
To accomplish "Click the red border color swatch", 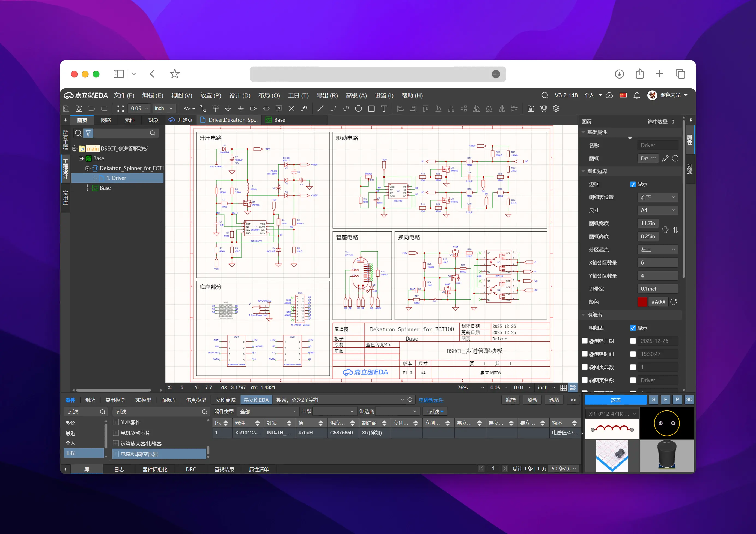I will (642, 302).
